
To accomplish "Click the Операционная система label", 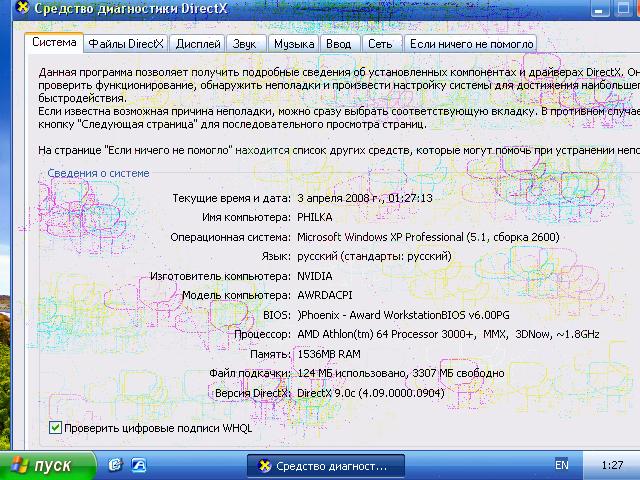I will [x=230, y=237].
